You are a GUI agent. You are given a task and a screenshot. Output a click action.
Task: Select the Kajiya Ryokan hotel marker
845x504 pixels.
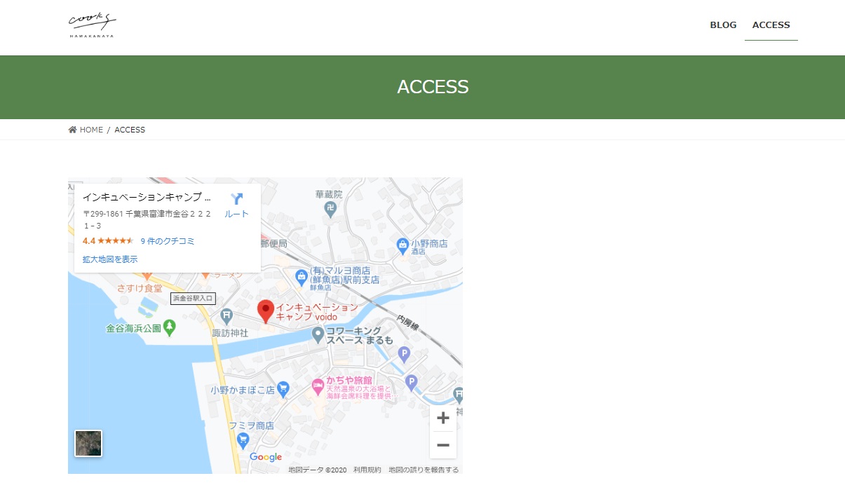(x=318, y=386)
